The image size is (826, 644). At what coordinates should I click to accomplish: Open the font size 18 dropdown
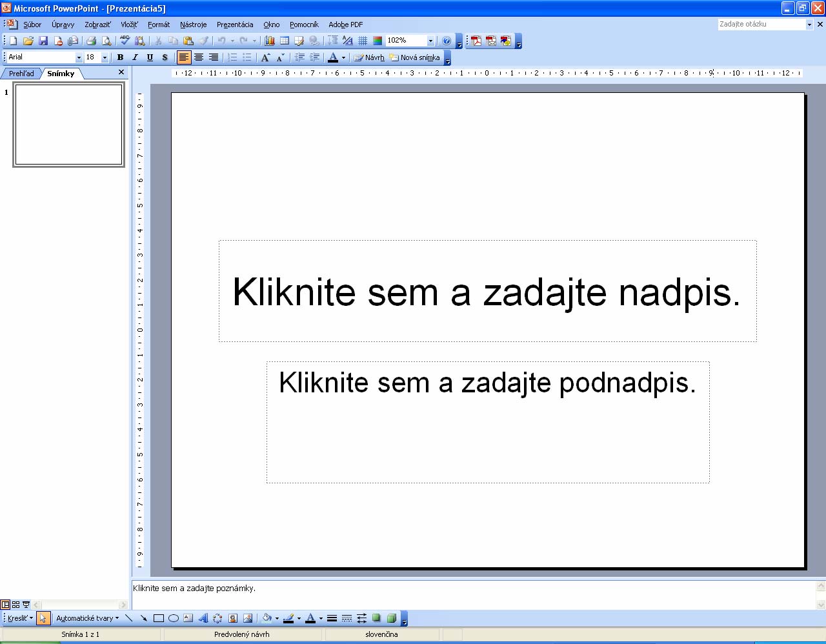click(x=105, y=57)
